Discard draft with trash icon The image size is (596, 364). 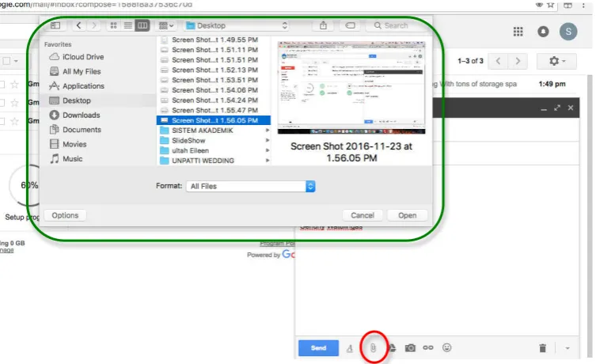pyautogui.click(x=542, y=347)
